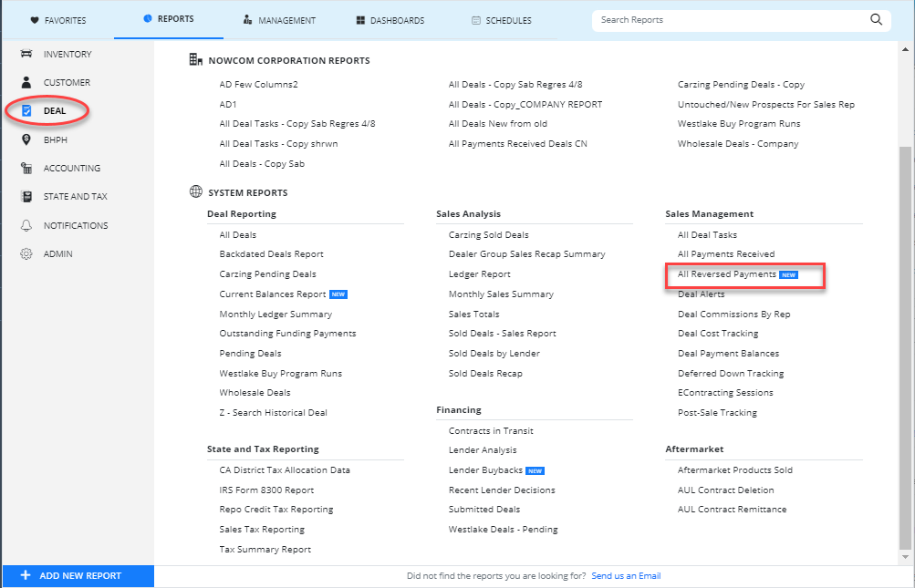Open All Deal Tasks - Copy shrwn
The height and width of the screenshot is (588, 915).
[278, 143]
